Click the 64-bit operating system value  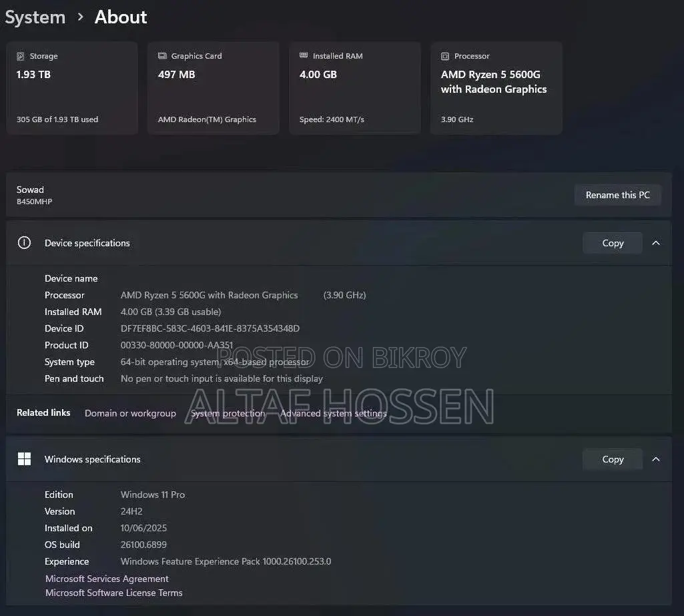coord(215,362)
